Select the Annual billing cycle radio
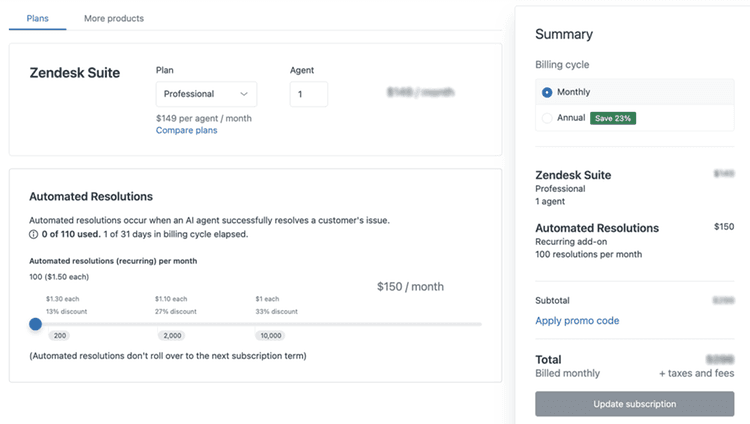Viewport: 750px width, 424px height. pos(547,118)
